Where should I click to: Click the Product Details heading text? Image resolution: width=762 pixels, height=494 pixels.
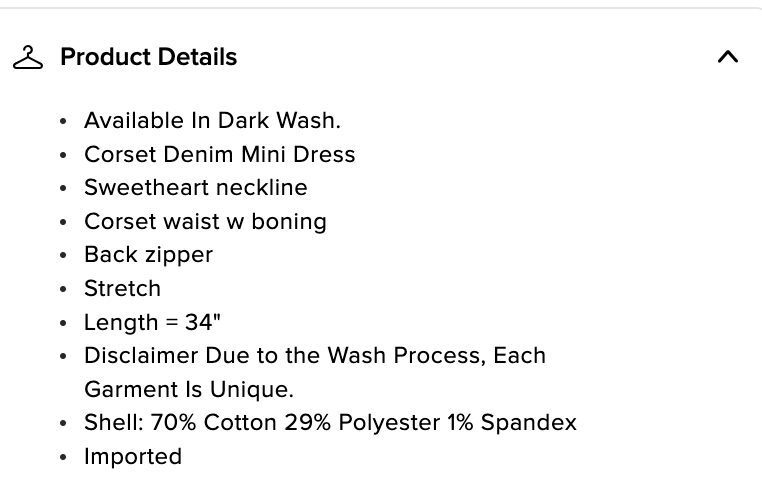[x=148, y=57]
